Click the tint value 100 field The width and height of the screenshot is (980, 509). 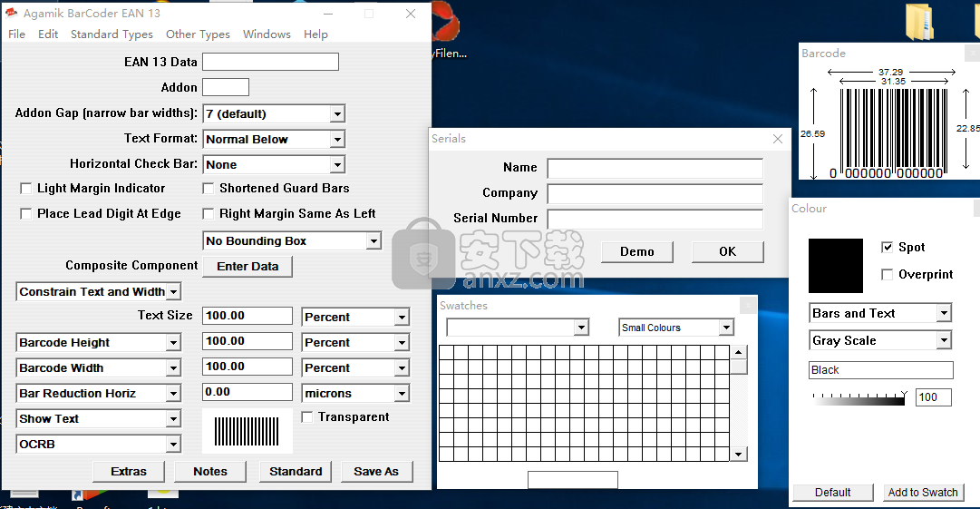[934, 397]
